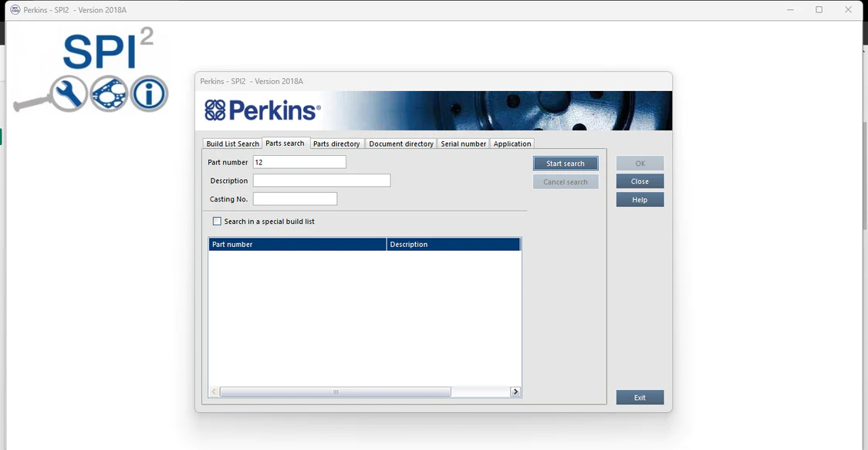Click the Perkins logo in the banner
The image size is (868, 450).
pyautogui.click(x=262, y=111)
